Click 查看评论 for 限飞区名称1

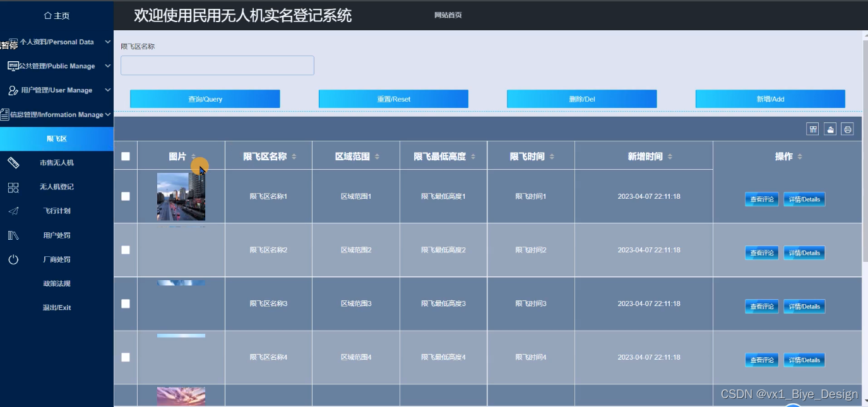coord(762,199)
